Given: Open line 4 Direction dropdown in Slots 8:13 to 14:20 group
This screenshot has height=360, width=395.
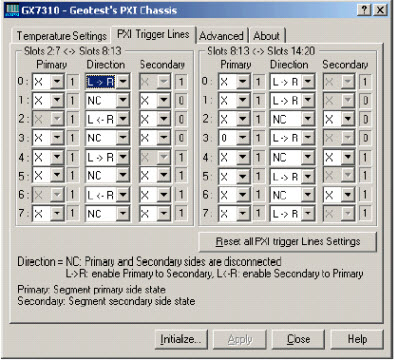Looking at the screenshot, I should point(292,157).
